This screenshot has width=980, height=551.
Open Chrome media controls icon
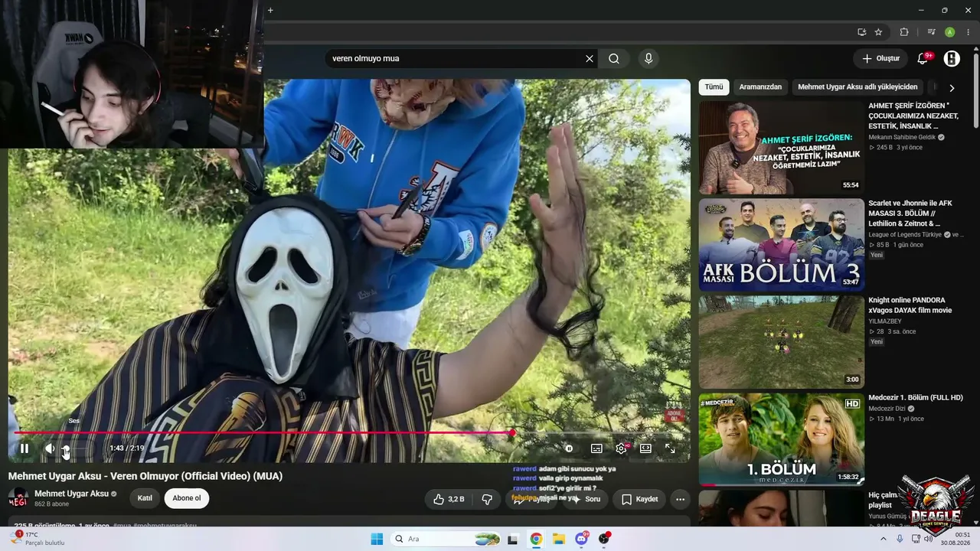(931, 32)
